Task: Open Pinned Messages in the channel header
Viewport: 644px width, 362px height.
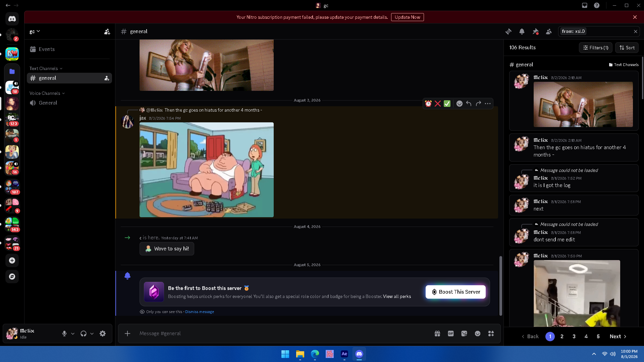Action: 535,32
